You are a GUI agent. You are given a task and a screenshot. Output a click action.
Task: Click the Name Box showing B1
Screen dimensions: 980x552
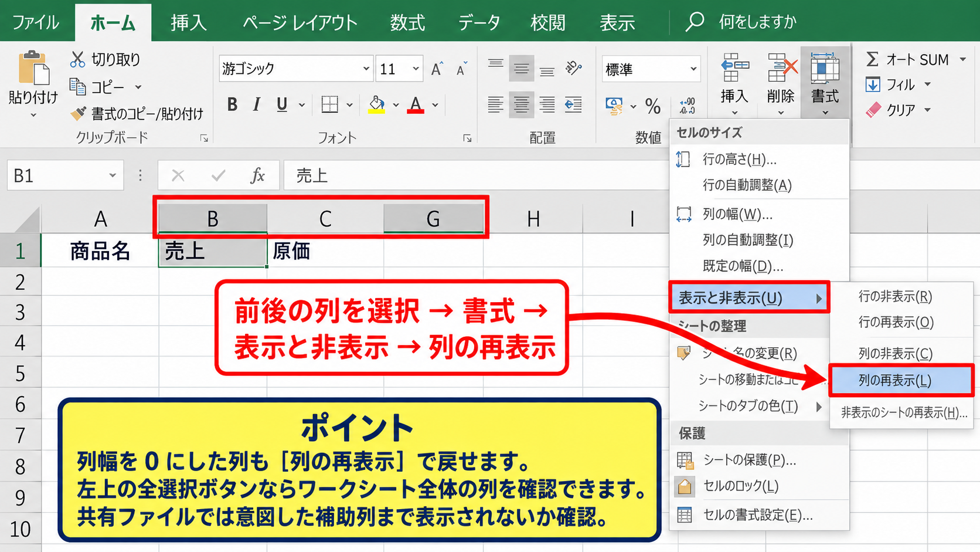[x=65, y=175]
